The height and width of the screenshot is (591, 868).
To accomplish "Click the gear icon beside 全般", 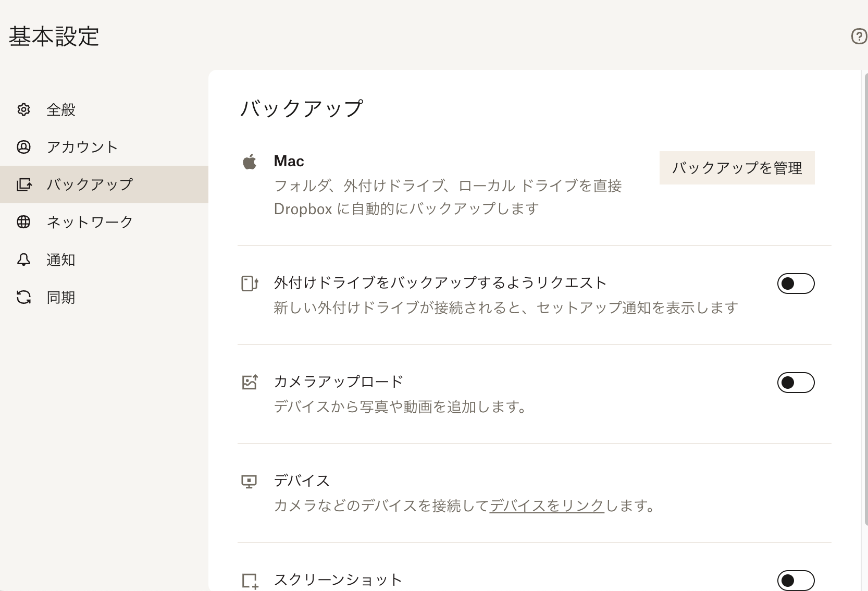I will 23,109.
